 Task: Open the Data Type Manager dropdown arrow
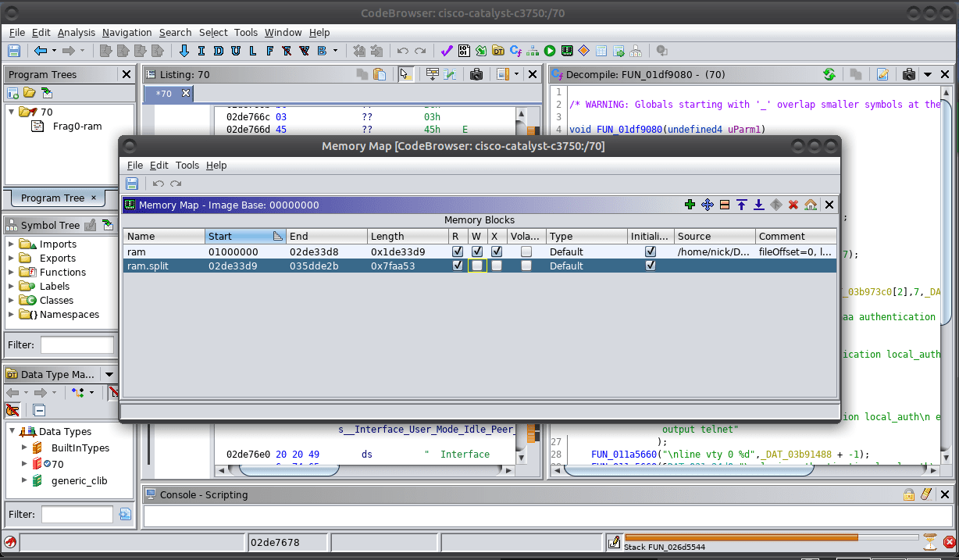109,375
